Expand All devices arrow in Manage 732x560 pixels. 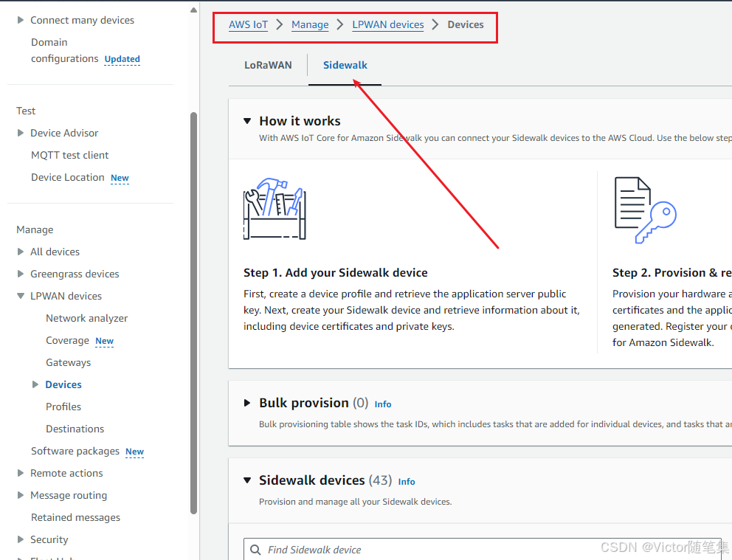(21, 252)
